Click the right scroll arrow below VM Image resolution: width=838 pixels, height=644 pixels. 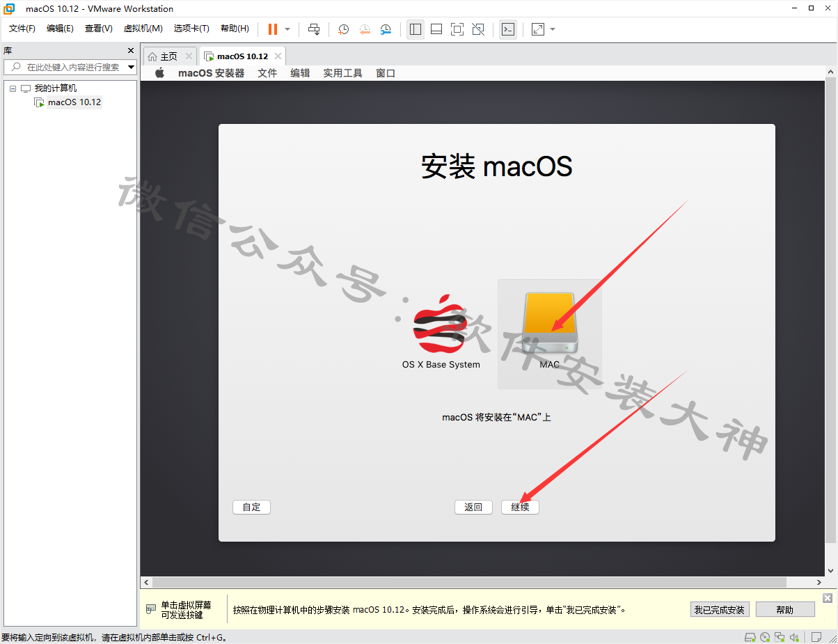point(819,582)
